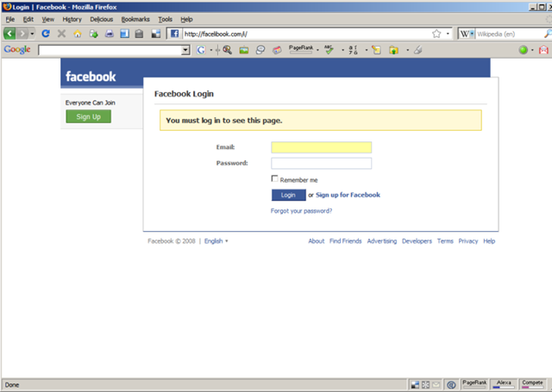Open the Wikipedia search engine selector
552x392 pixels.
pyautogui.click(x=467, y=34)
